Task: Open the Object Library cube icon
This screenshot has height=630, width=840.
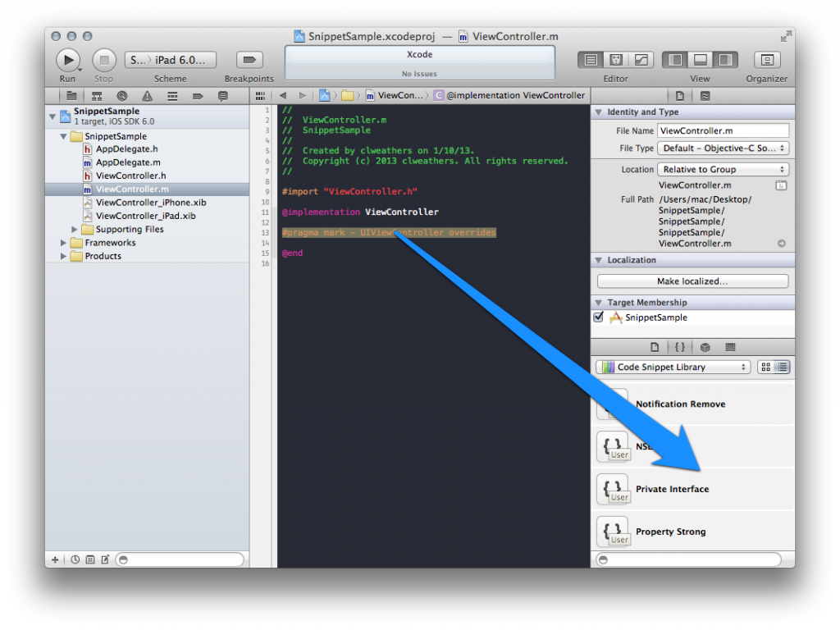Action: coord(705,347)
